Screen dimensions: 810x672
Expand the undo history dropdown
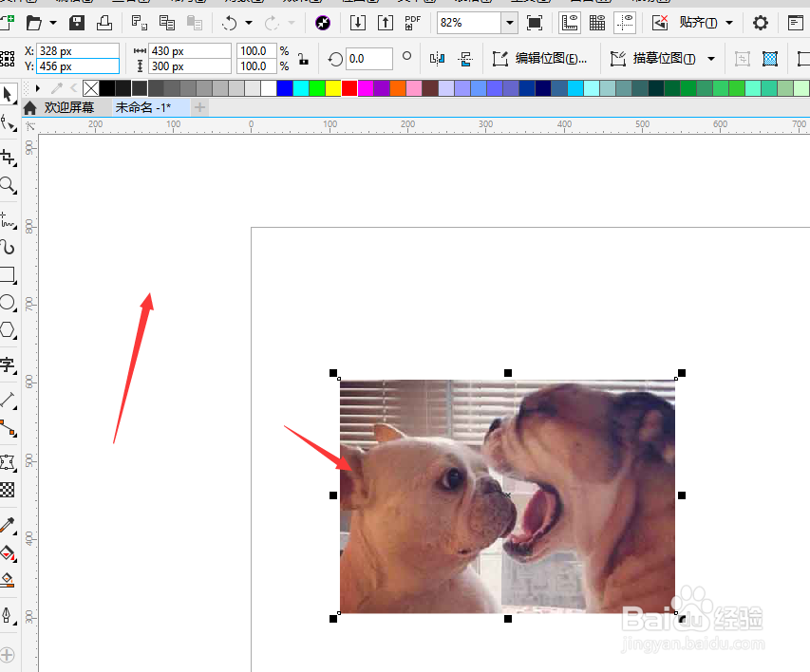pos(249,23)
